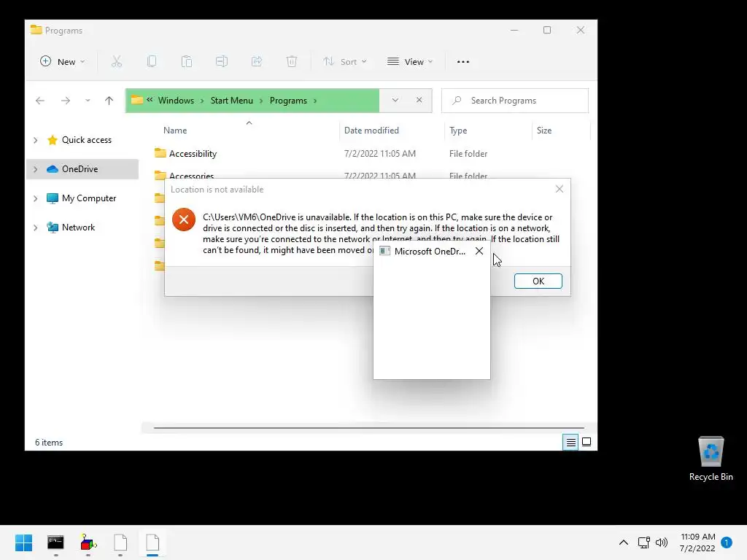Click OK in the error dialog
Viewport: 747px width, 560px height.
(x=538, y=281)
